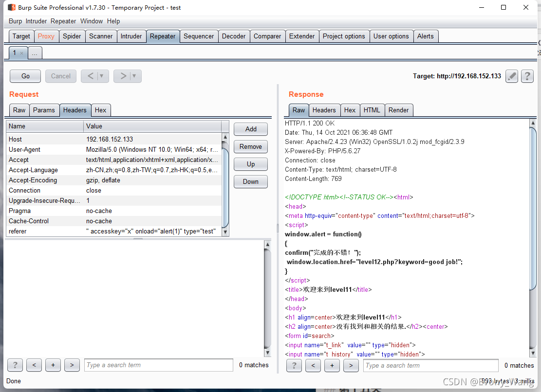Remove the selected header
The image size is (541, 392).
click(251, 147)
